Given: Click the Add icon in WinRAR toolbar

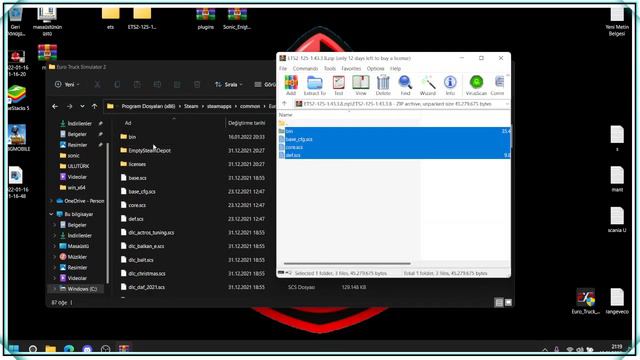Looking at the screenshot, I should point(291,85).
